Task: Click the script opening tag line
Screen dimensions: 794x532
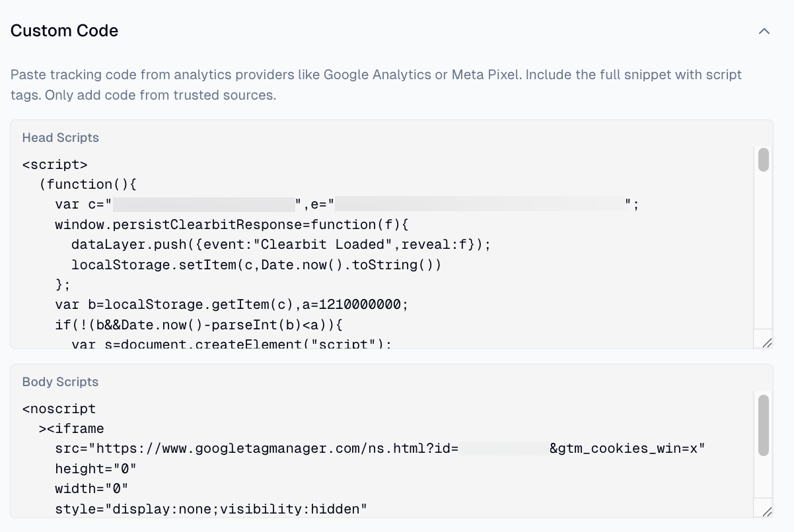Action: click(55, 164)
